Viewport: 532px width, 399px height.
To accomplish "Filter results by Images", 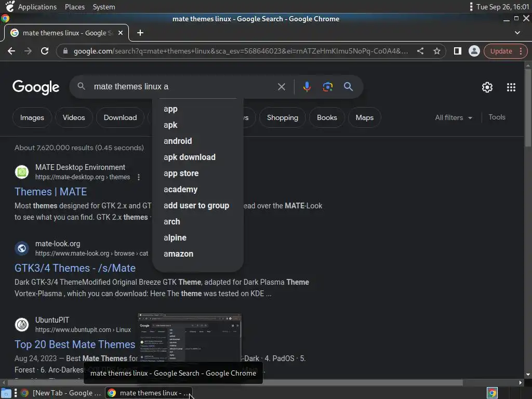I will [x=32, y=118].
